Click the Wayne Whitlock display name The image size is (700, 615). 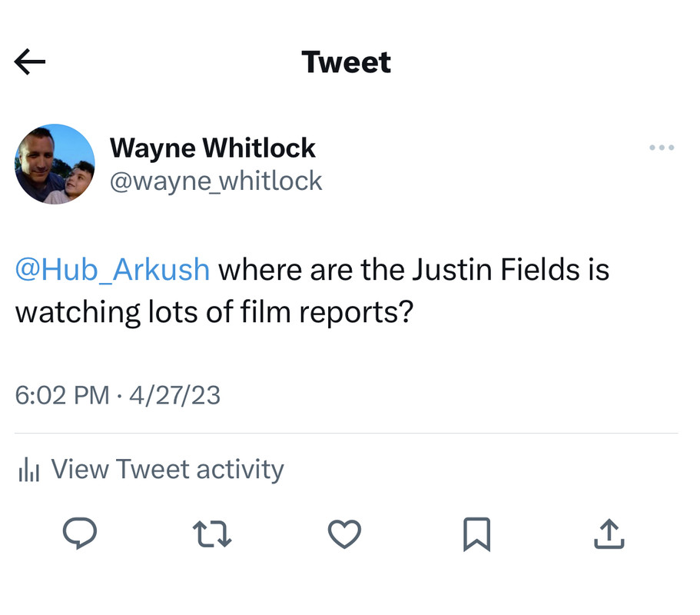point(213,148)
